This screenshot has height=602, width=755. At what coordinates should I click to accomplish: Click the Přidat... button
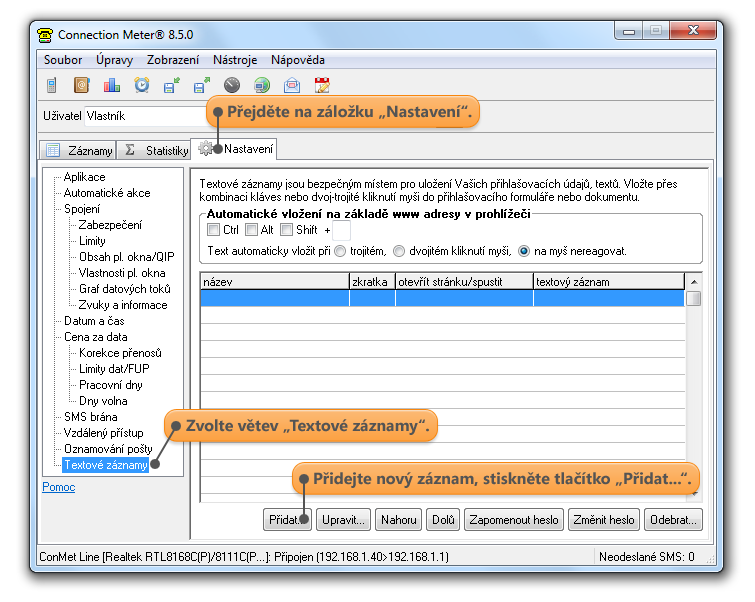click(x=287, y=520)
